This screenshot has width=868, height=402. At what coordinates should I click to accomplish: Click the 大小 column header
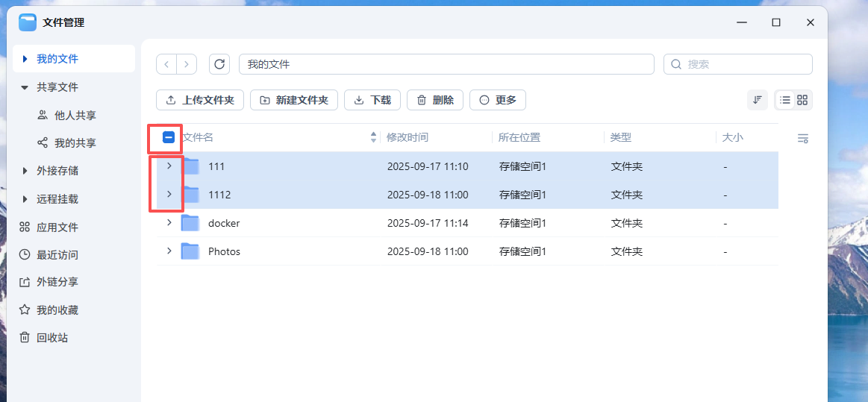tap(733, 137)
